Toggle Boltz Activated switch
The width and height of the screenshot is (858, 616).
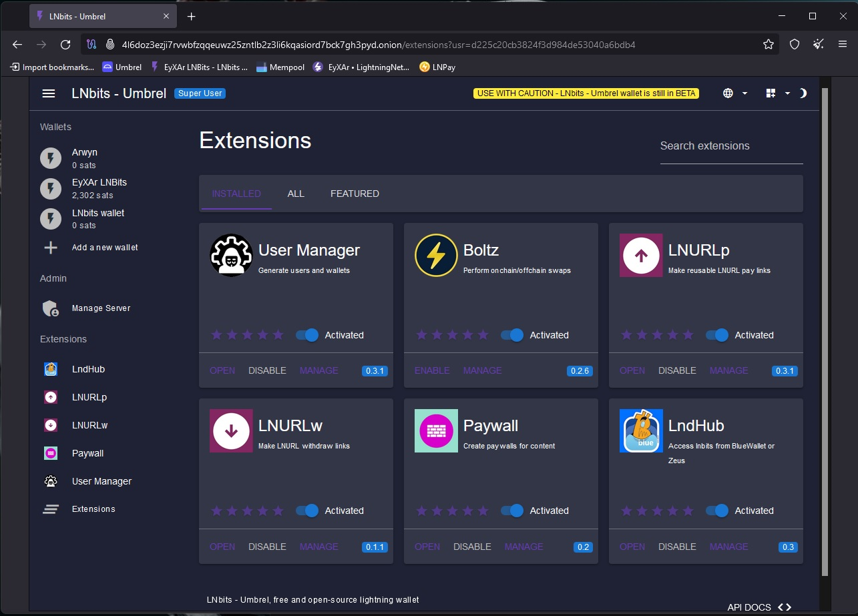pos(512,335)
